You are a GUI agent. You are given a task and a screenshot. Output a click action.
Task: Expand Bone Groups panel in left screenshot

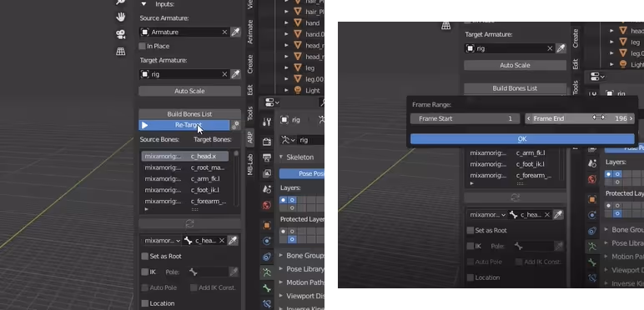(281, 256)
